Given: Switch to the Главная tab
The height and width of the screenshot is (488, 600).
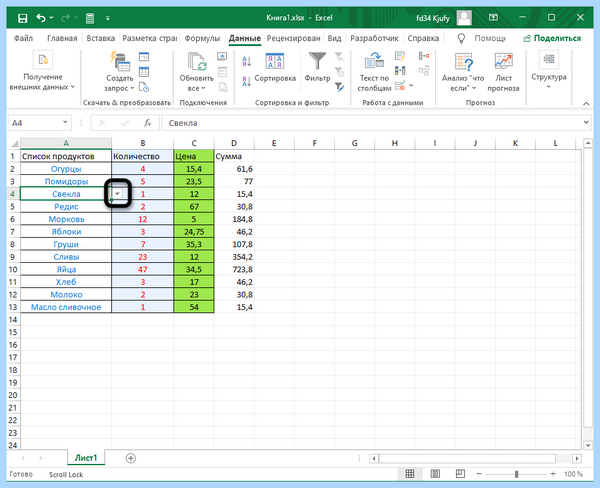Looking at the screenshot, I should click(62, 38).
